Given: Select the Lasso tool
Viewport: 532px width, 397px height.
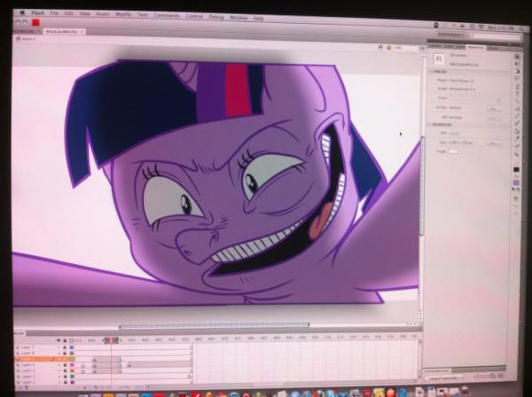Looking at the screenshot, I should pyautogui.click(x=517, y=78).
